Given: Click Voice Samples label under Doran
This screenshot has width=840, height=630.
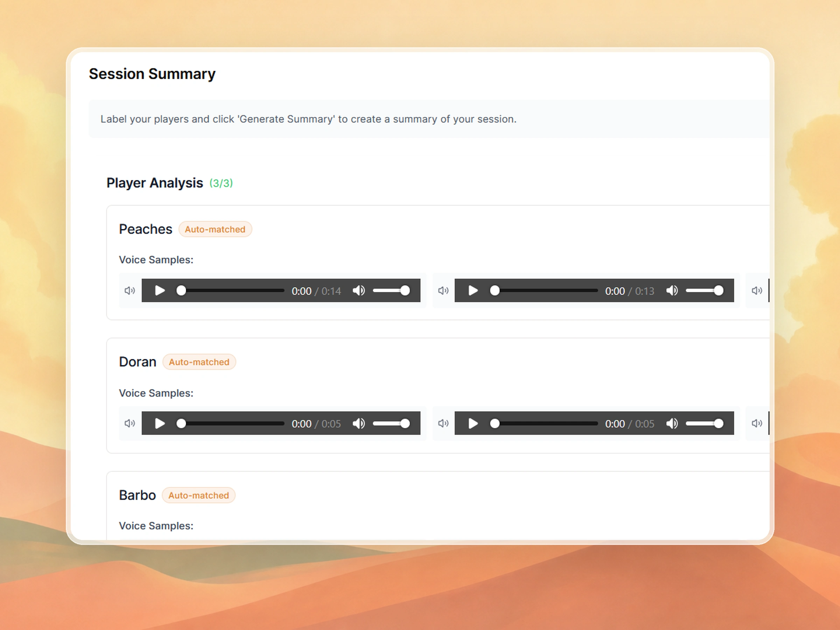Looking at the screenshot, I should [x=156, y=393].
